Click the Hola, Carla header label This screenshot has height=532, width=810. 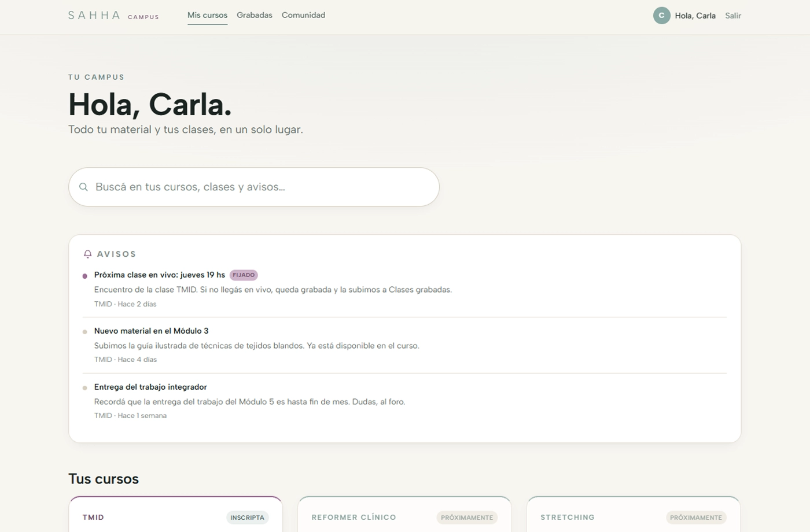pyautogui.click(x=695, y=16)
